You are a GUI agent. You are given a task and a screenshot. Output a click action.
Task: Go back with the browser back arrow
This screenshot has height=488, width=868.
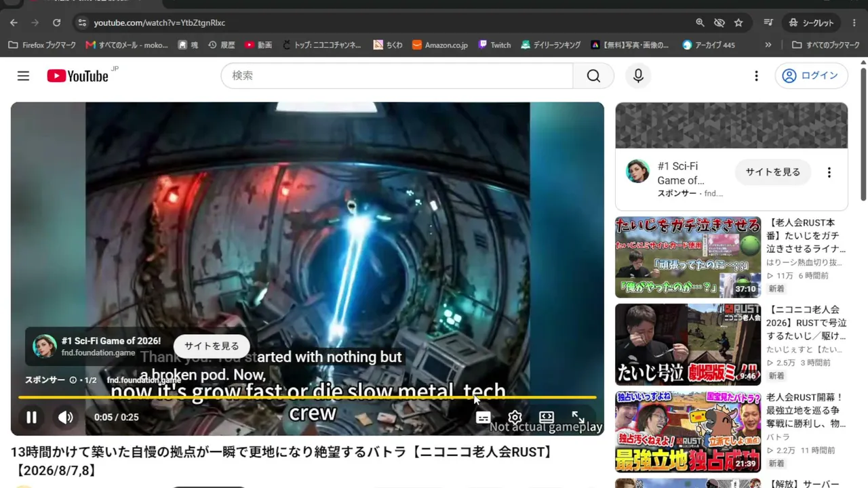click(14, 22)
